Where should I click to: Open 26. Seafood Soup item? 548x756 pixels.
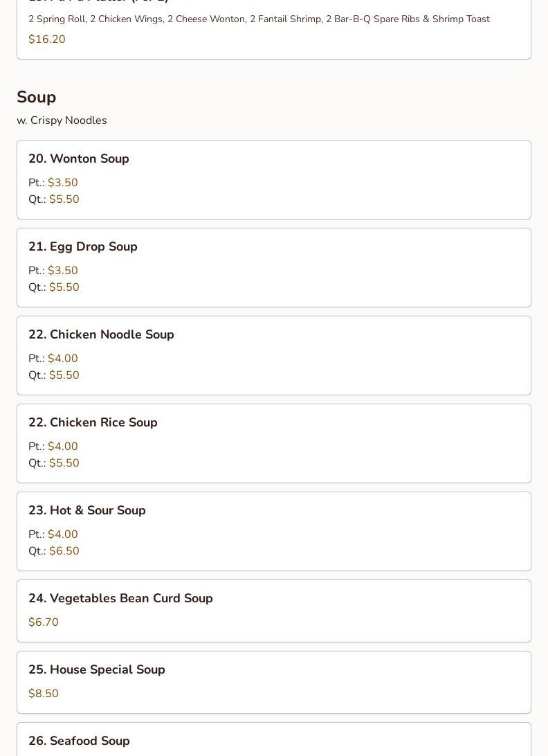pos(274,739)
